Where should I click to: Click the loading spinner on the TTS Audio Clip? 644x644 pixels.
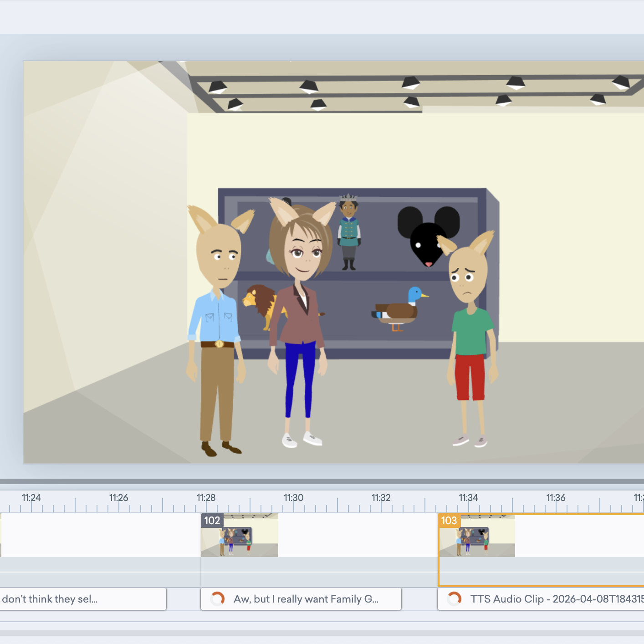coord(454,598)
